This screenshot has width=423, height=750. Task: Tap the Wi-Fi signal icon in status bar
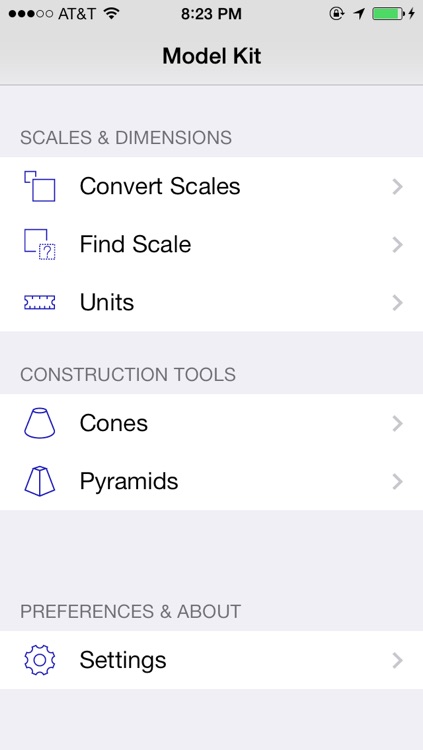point(111,14)
